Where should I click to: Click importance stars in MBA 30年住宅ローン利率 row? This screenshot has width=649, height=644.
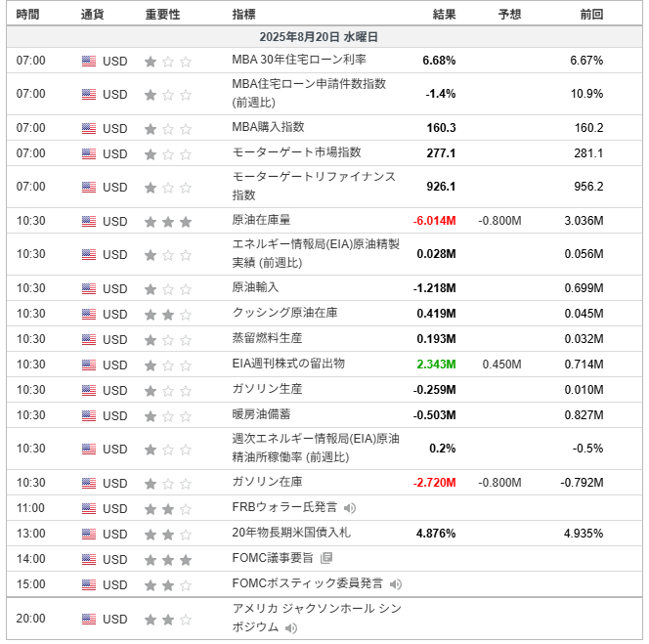pos(168,62)
